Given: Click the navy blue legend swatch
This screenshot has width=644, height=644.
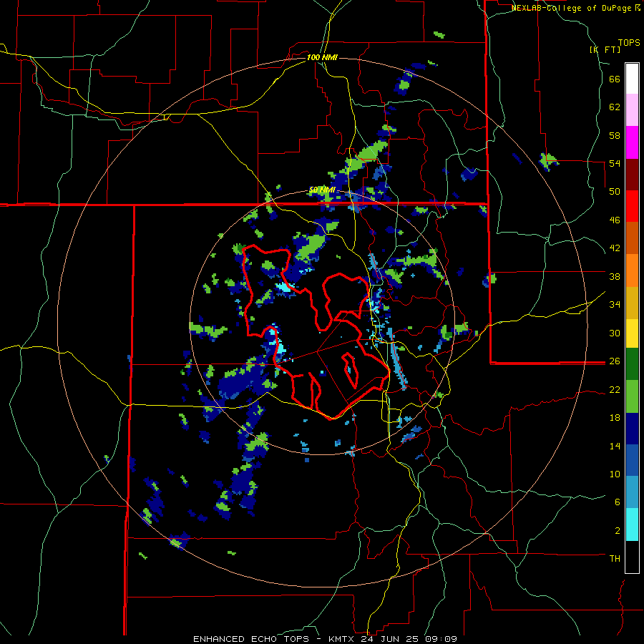Looking at the screenshot, I should pyautogui.click(x=632, y=429).
